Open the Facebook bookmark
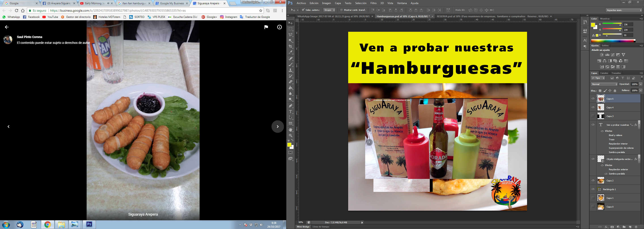This screenshot has width=644, height=229. point(32,17)
